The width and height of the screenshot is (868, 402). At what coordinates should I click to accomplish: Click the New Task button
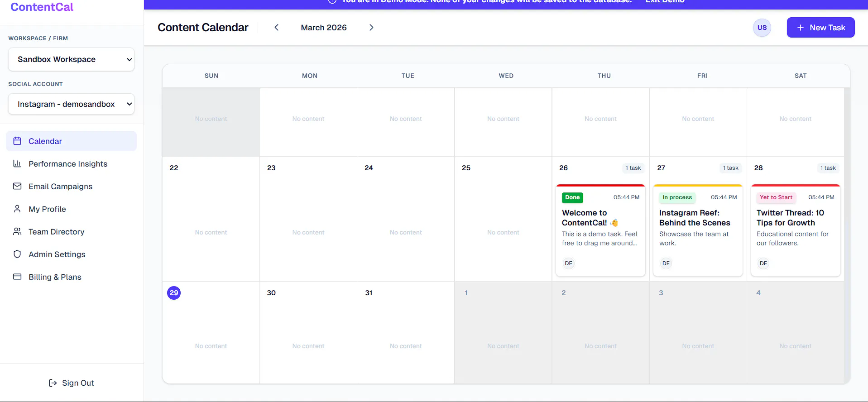coord(820,28)
